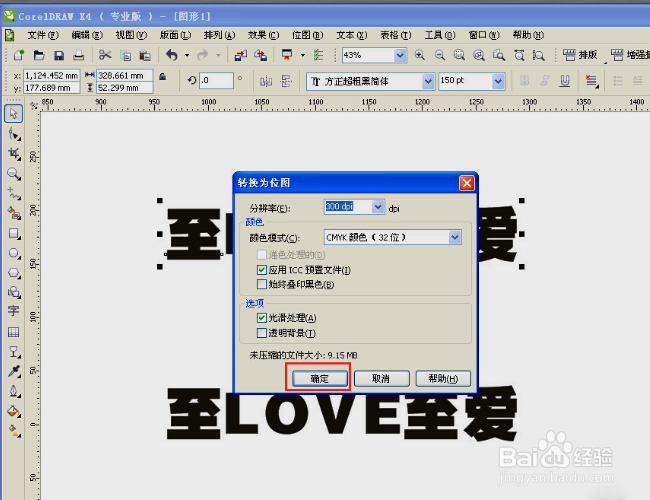Open the Basic Shapes tool
Image resolution: width=650 pixels, height=500 pixels.
click(x=14, y=292)
